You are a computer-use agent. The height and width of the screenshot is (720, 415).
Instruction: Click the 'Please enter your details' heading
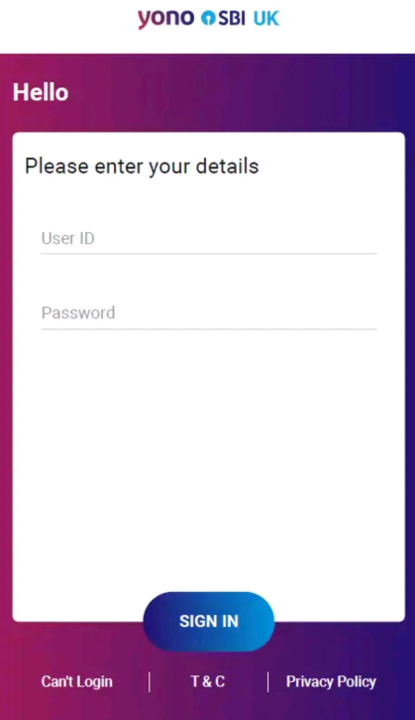[x=142, y=166]
